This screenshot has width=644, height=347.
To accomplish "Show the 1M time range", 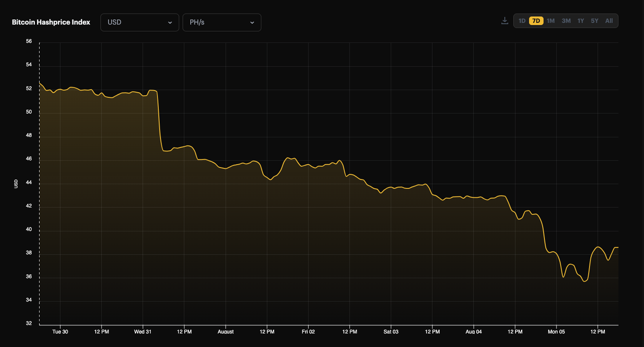I will point(551,21).
